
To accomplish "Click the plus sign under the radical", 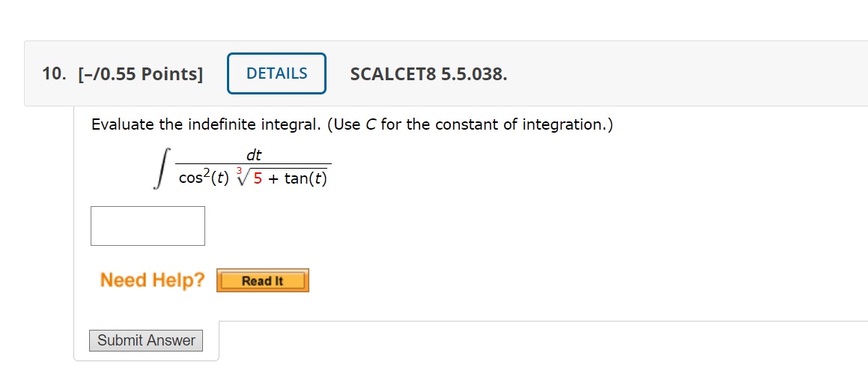I will pos(274,180).
